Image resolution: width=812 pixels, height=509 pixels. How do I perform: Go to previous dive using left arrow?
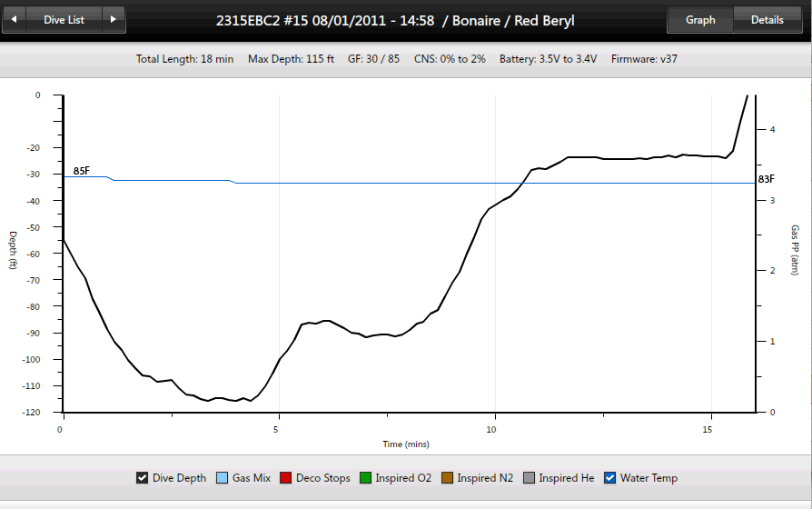click(x=13, y=19)
